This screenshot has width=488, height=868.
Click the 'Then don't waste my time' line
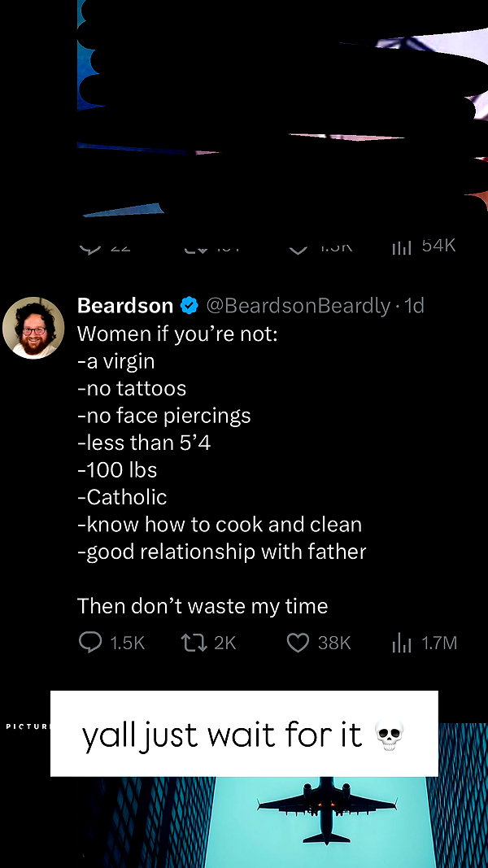click(x=203, y=606)
